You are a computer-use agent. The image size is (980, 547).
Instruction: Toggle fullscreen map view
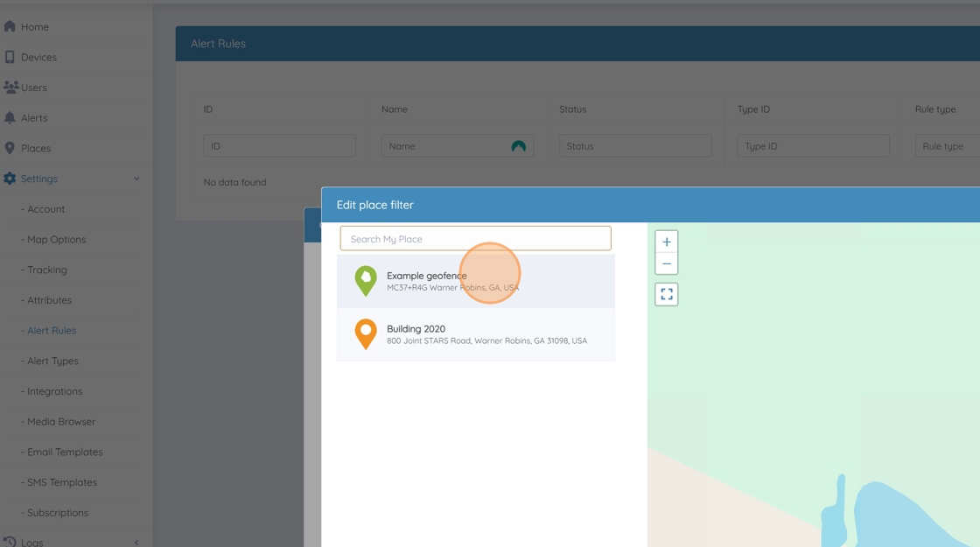pyautogui.click(x=666, y=294)
